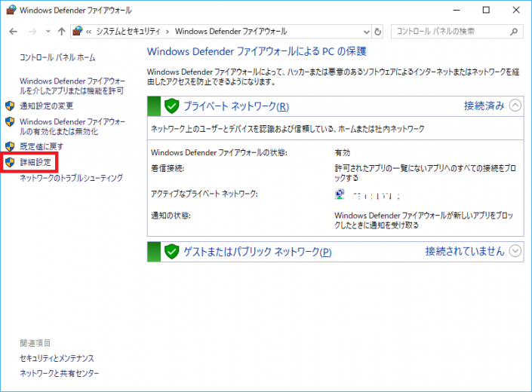Click the Forward navigation arrow
The width and height of the screenshot is (532, 392).
32,32
